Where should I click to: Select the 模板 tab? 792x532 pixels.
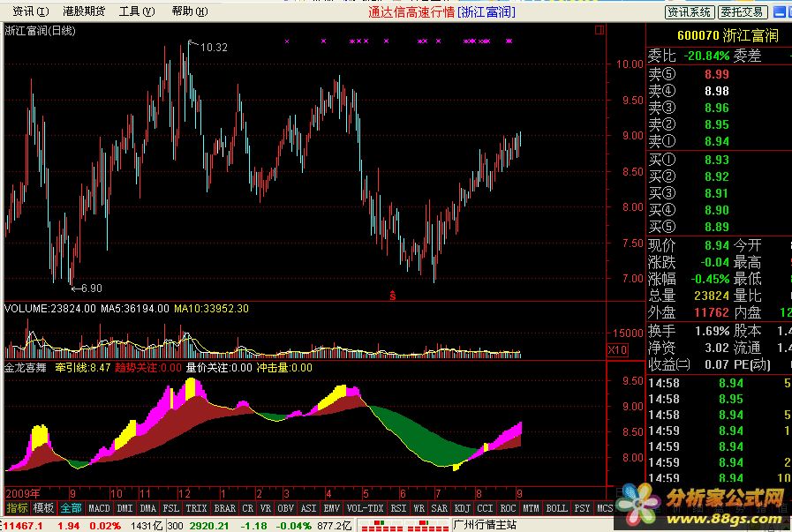(43, 508)
